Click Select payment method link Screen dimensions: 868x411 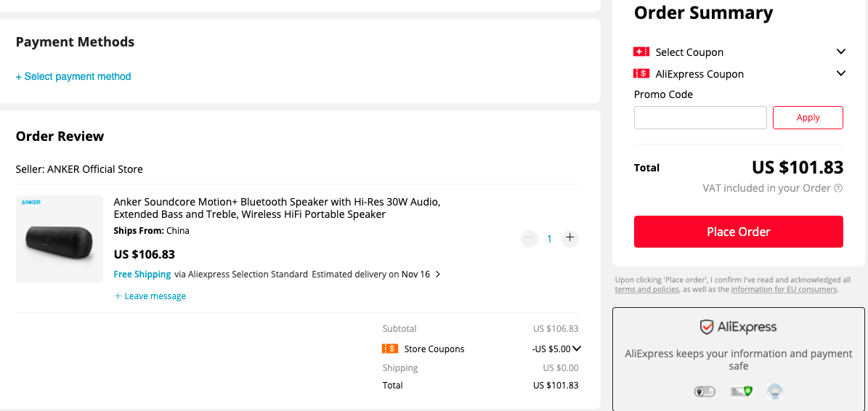73,76
